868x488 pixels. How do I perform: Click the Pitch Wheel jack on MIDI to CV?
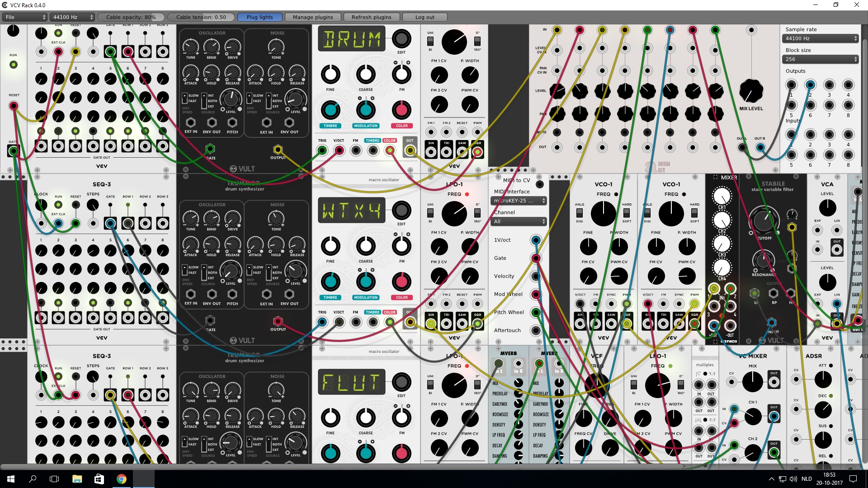(536, 312)
